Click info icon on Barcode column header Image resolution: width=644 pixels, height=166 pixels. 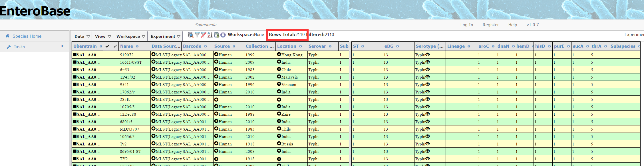206,46
